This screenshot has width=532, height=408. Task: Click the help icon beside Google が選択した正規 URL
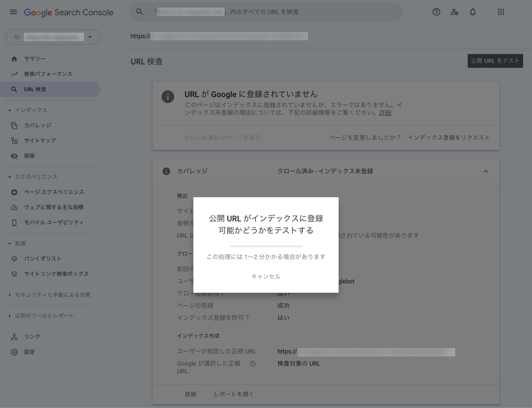[252, 363]
